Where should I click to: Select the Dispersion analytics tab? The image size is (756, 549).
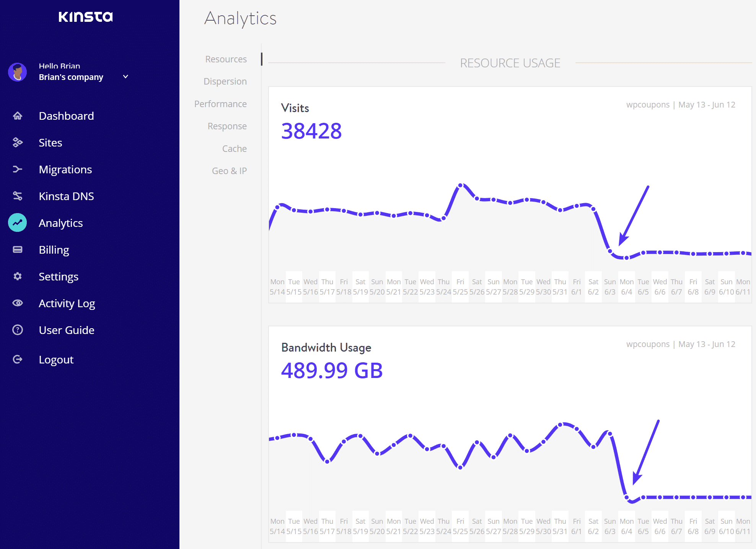coord(225,81)
